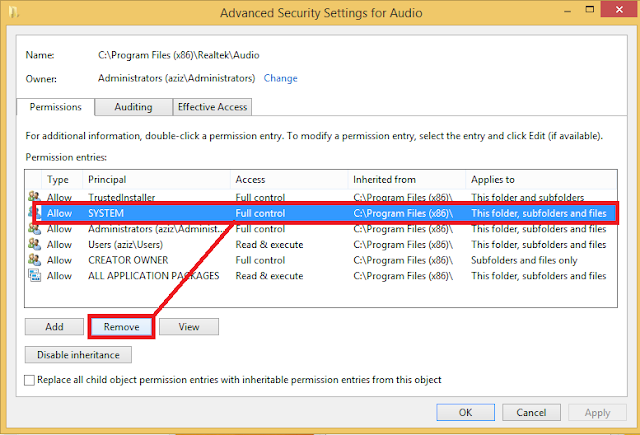
Task: Select the Permissions tab
Action: [56, 107]
